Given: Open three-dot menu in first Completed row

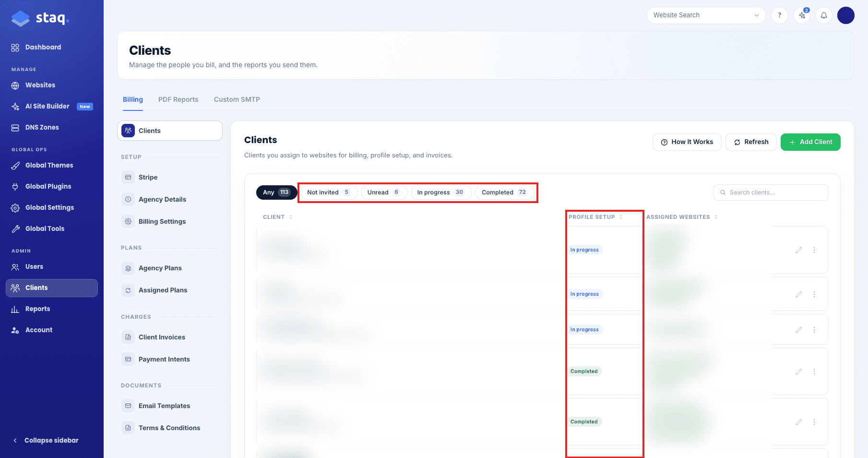Looking at the screenshot, I should (814, 372).
